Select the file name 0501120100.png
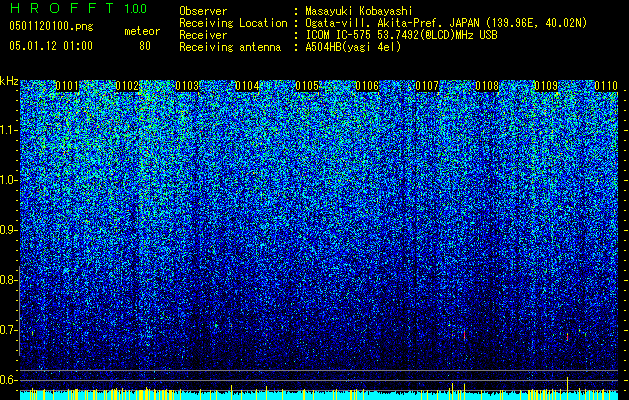 pyautogui.click(x=51, y=27)
